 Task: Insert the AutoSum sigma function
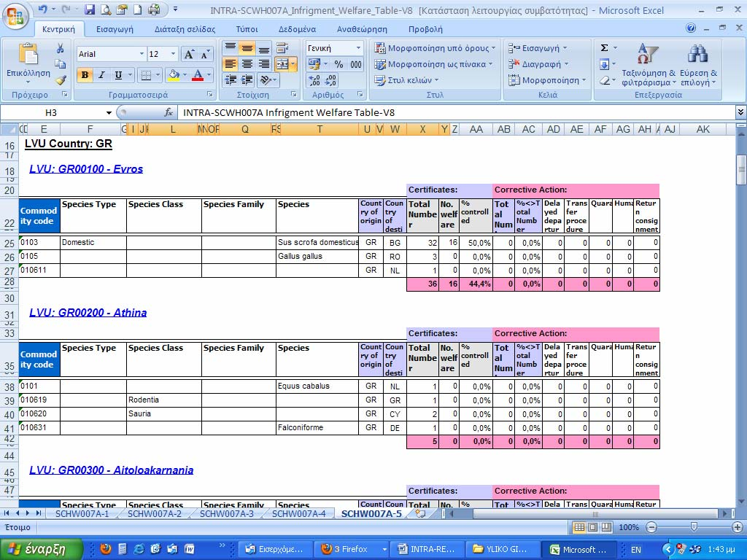click(604, 47)
